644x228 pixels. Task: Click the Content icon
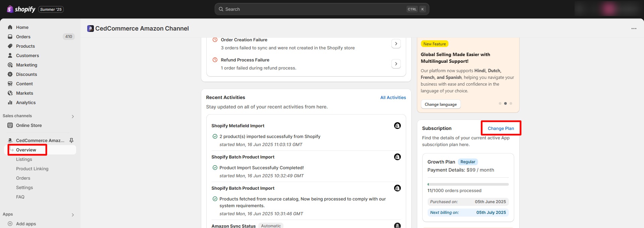pos(10,84)
